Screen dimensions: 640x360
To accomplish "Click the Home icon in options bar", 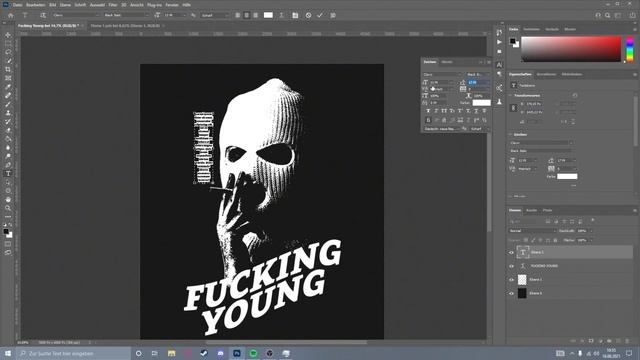I will 11,15.
